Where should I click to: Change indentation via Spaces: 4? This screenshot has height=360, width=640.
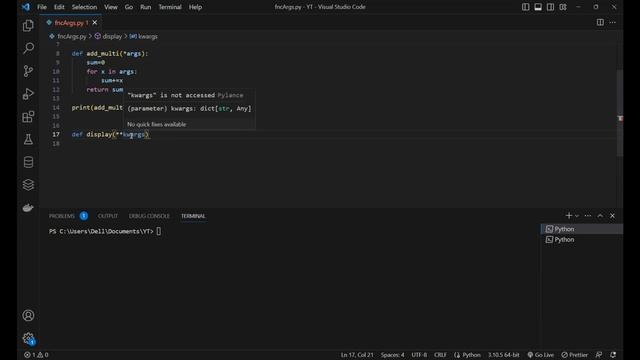[392, 355]
